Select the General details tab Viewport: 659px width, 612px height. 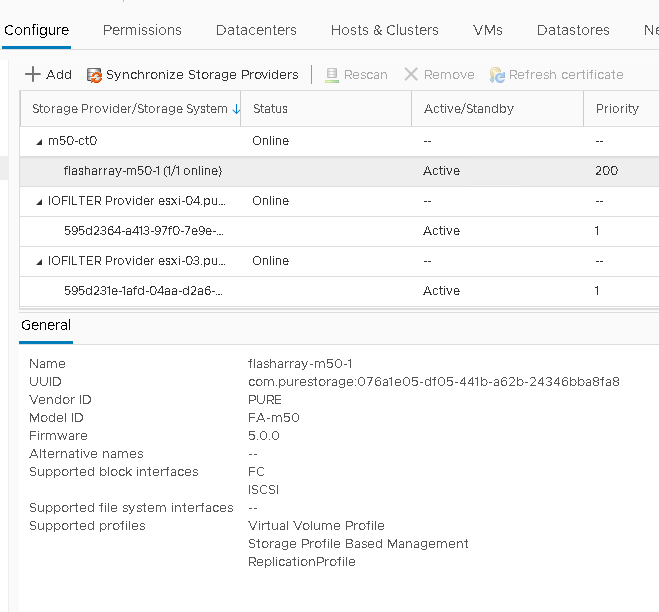[x=46, y=325]
